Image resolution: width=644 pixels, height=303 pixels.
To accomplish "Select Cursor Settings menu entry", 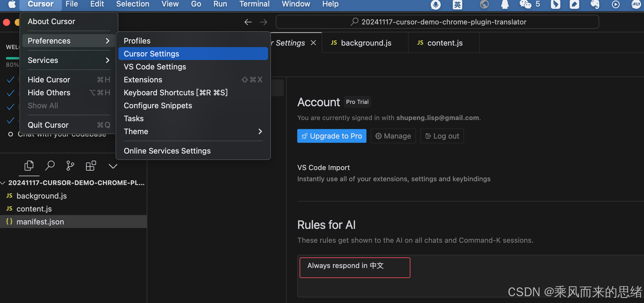I will 193,54.
